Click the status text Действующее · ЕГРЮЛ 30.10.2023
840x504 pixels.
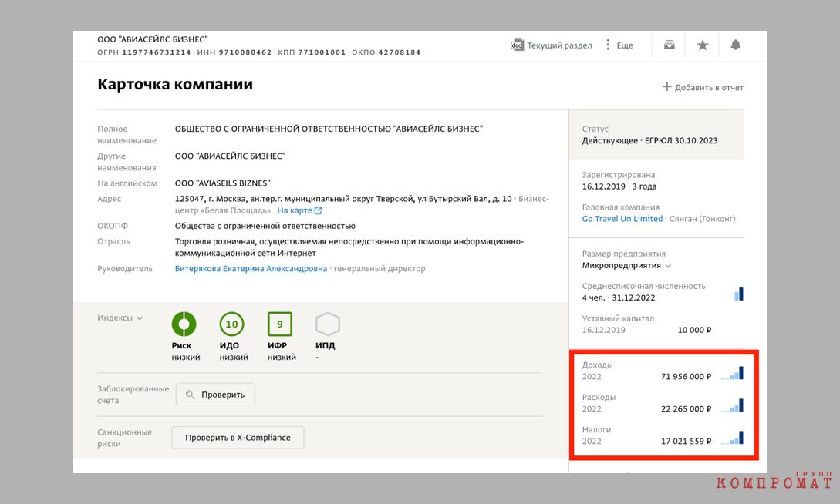click(x=649, y=141)
